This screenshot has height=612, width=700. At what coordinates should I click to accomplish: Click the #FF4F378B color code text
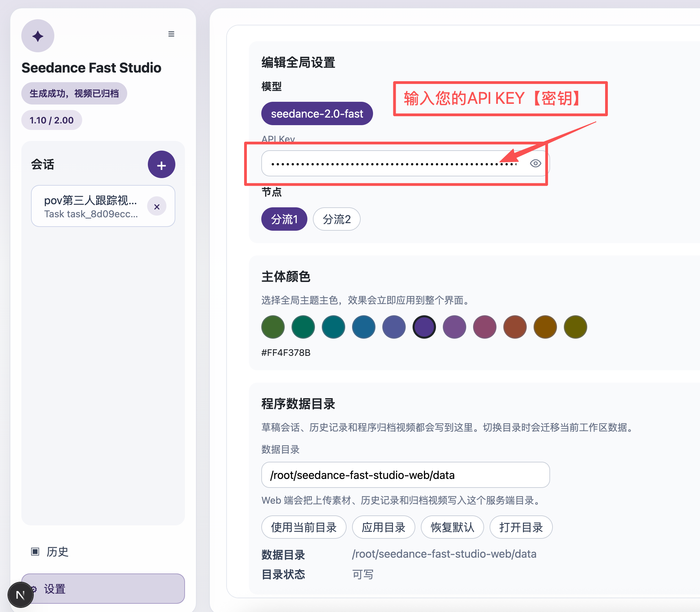[286, 352]
